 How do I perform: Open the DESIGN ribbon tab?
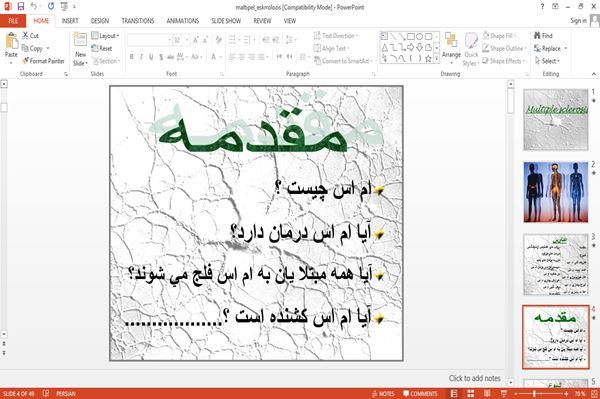100,21
